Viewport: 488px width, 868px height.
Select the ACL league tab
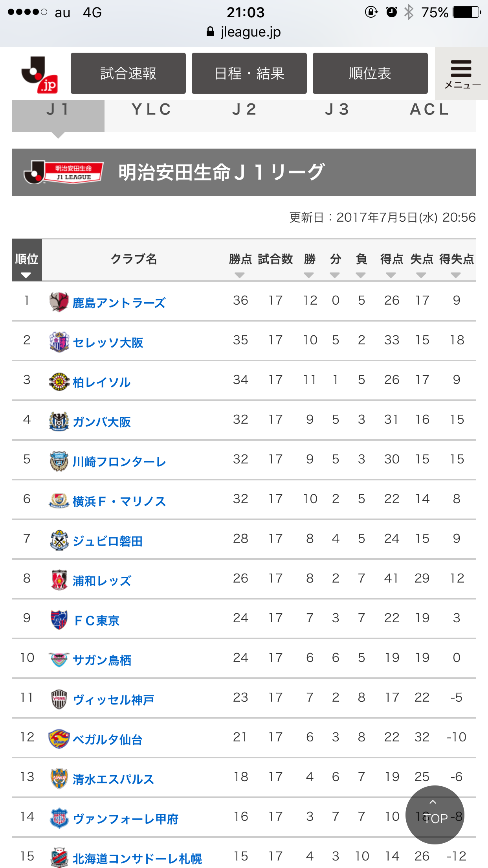429,110
